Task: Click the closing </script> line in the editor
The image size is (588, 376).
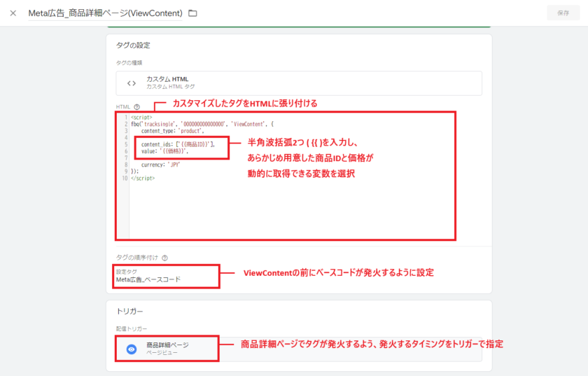Action: point(143,178)
